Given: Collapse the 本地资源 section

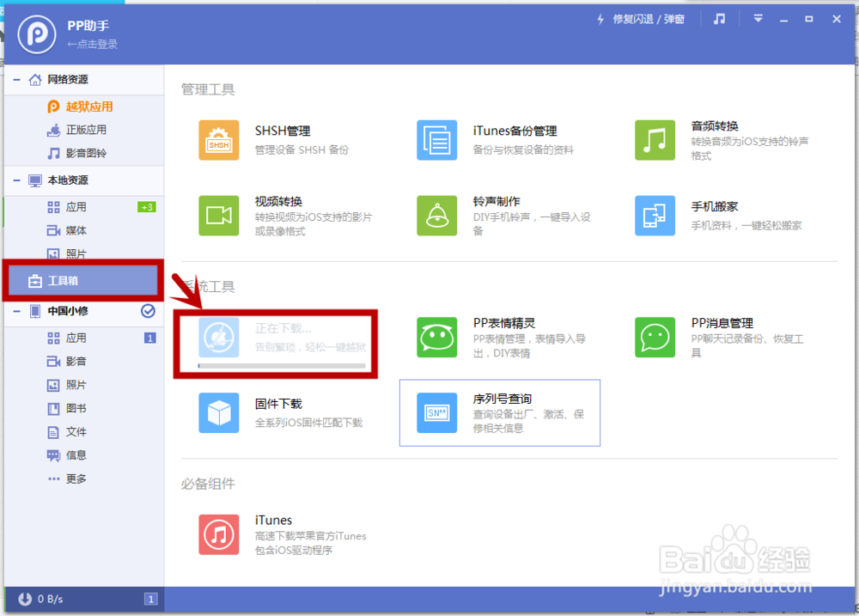Looking at the screenshot, I should (17, 180).
